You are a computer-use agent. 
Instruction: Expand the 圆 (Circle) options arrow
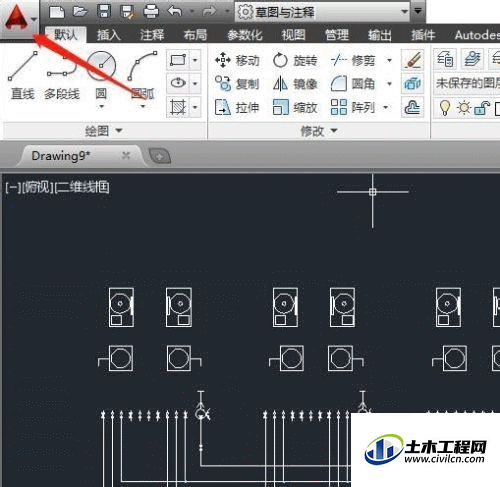coord(101,107)
